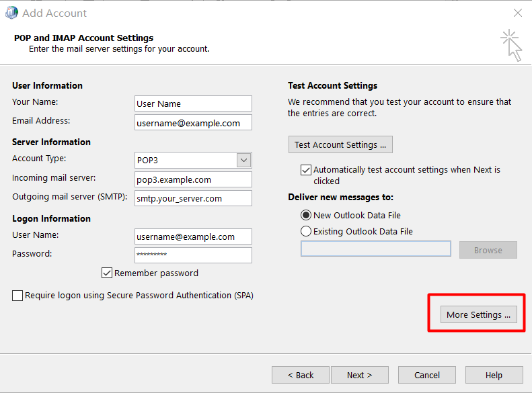Click the Outlook icon in title bar

[x=11, y=13]
